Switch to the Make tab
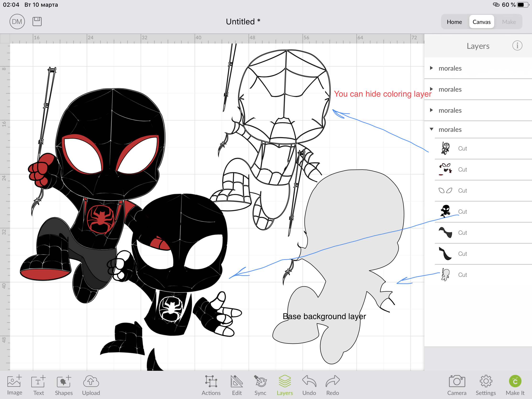Screen dimensions: 532x399 point(509,22)
